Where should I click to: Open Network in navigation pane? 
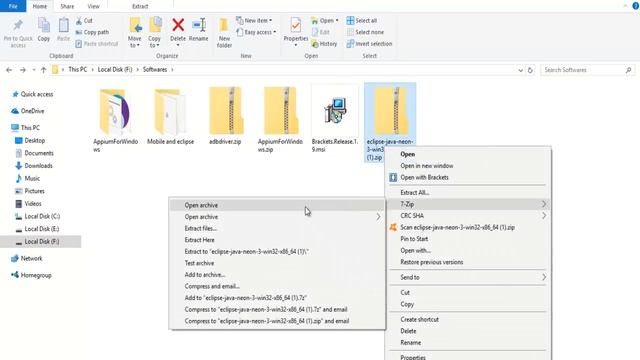pyautogui.click(x=31, y=258)
